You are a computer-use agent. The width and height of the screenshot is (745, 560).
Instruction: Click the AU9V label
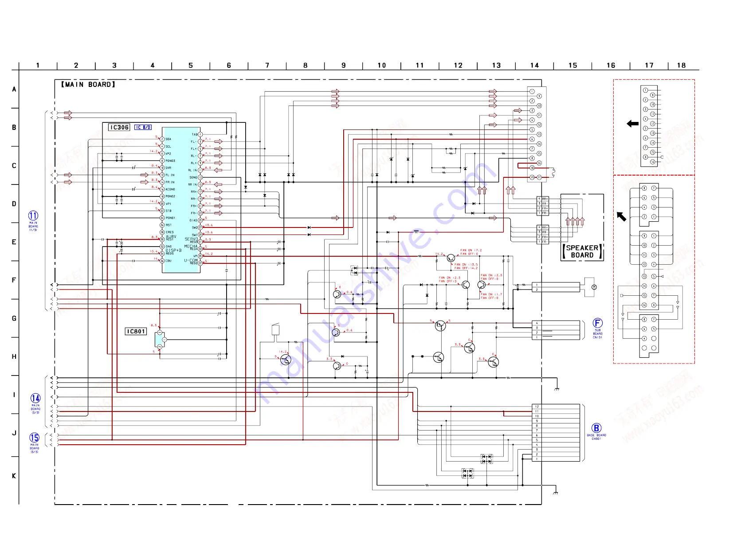coord(171,236)
